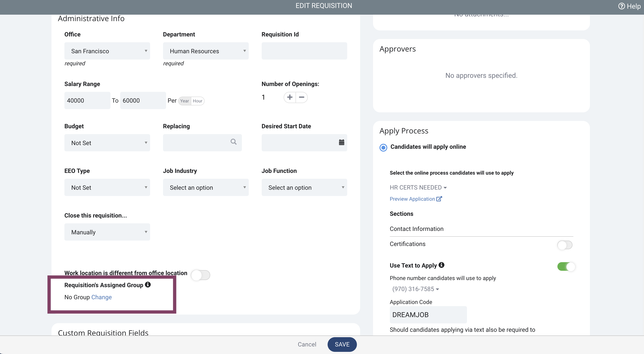Select Hour for salary period
This screenshot has width=644, height=354.
click(198, 101)
